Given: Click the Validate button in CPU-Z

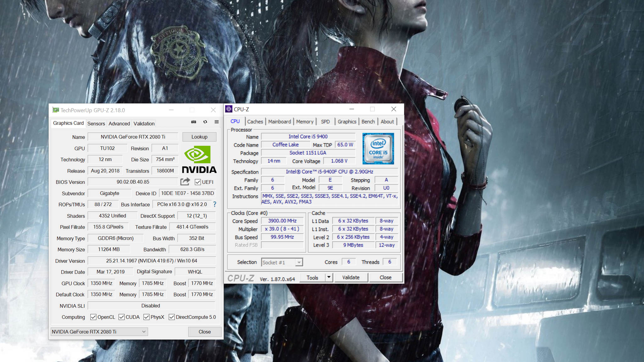Looking at the screenshot, I should [351, 277].
